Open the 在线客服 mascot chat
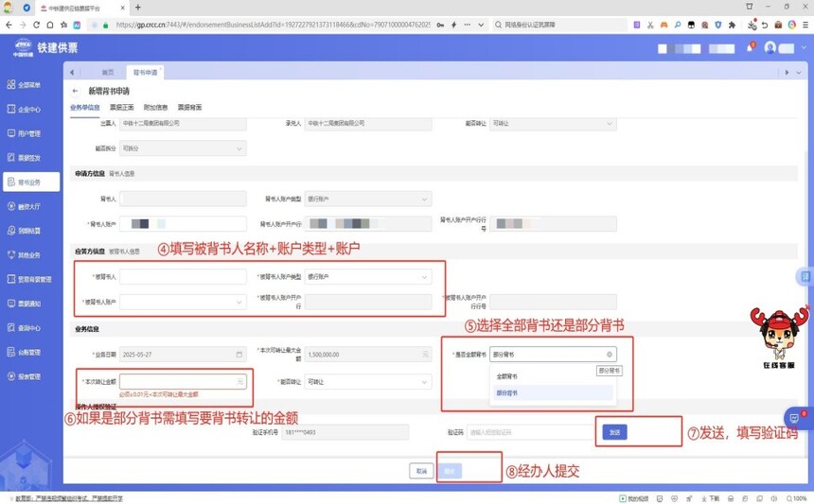The width and height of the screenshot is (814, 504). pos(777,336)
